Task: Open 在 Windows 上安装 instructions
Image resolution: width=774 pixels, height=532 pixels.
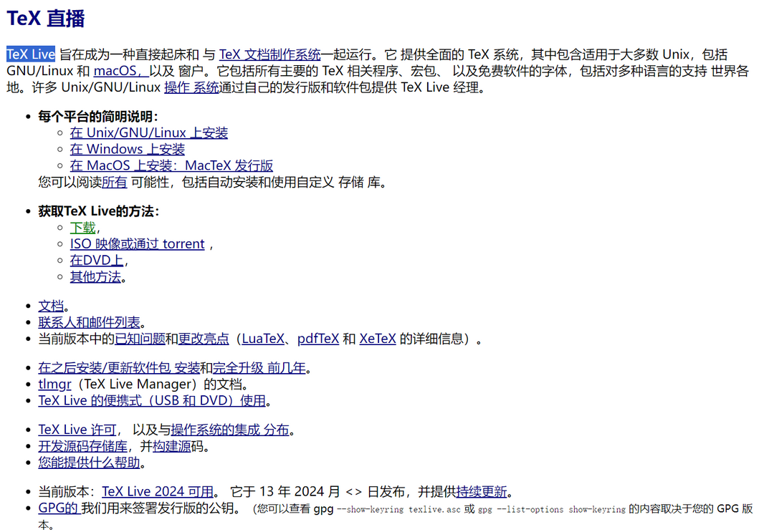Action: pyautogui.click(x=128, y=149)
